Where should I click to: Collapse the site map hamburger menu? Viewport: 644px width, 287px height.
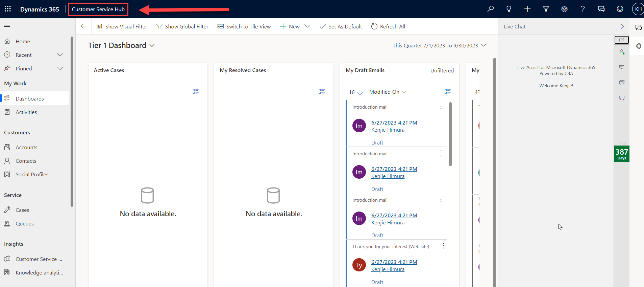(7, 26)
